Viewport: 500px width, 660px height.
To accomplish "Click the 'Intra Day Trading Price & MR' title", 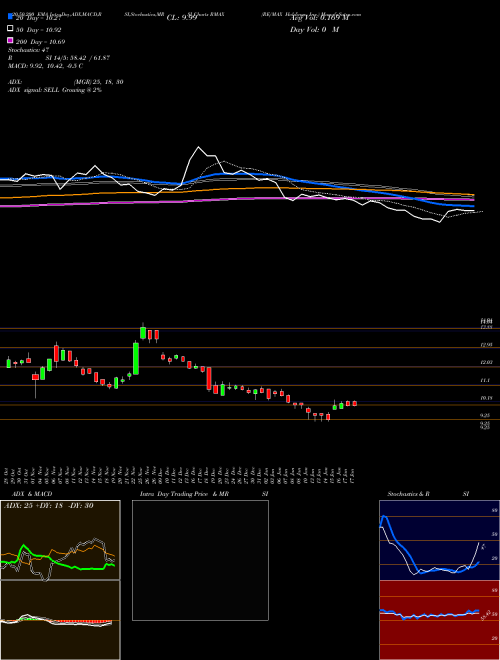I will coord(184,494).
